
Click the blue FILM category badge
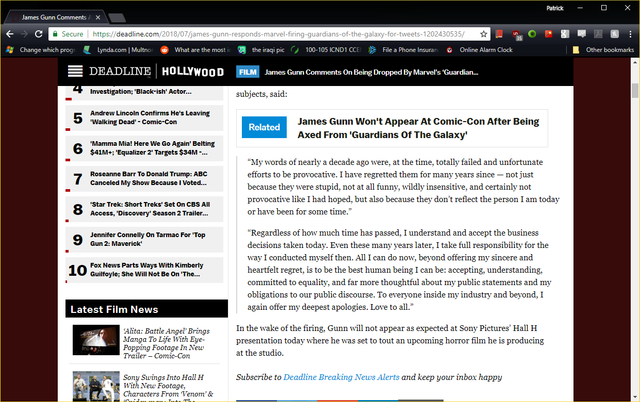[248, 72]
